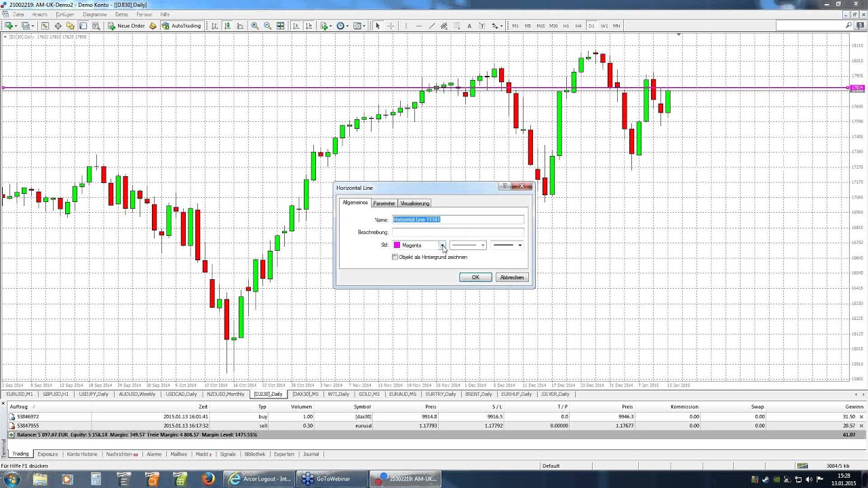Image resolution: width=868 pixels, height=488 pixels.
Task: Open the Mailbox terminal tab
Action: [178, 454]
